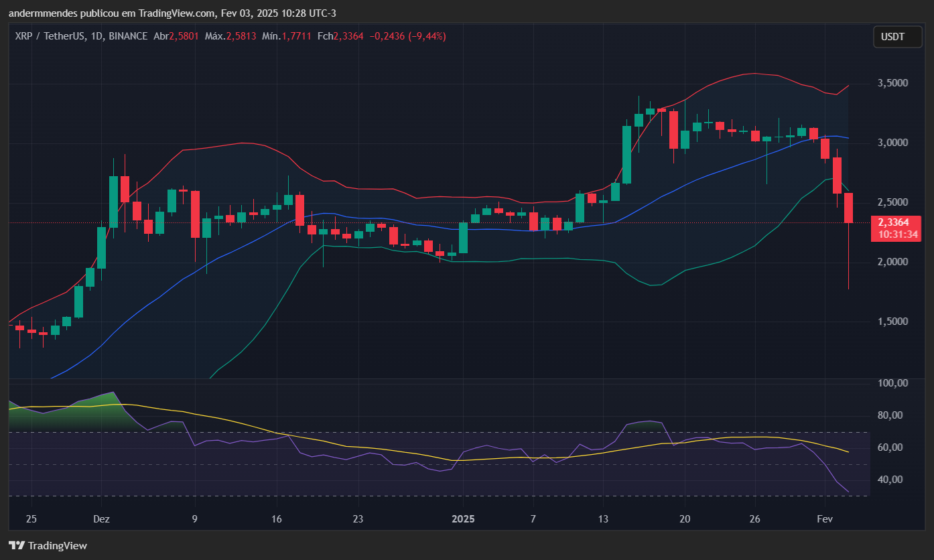Click the 23 date label on the time axis

358,519
